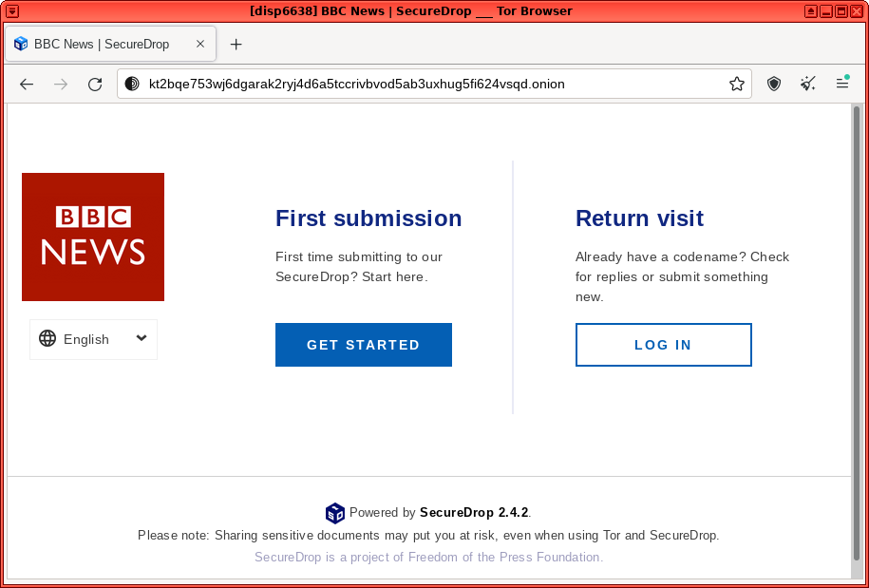Click the SecureDrop logo in footer
The height and width of the screenshot is (588, 869).
point(334,513)
